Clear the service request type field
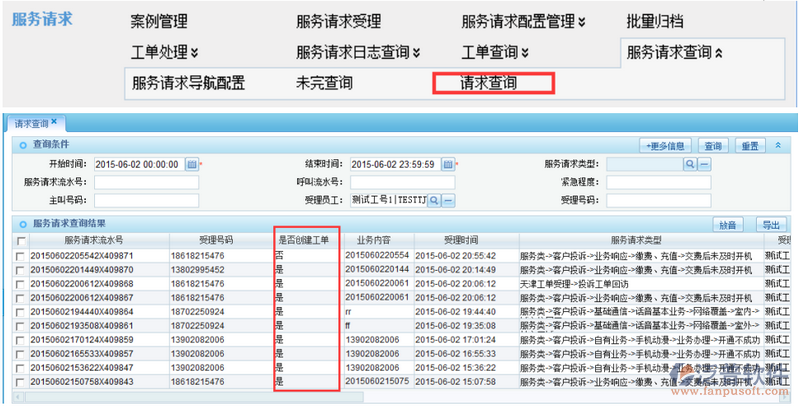 pos(704,164)
